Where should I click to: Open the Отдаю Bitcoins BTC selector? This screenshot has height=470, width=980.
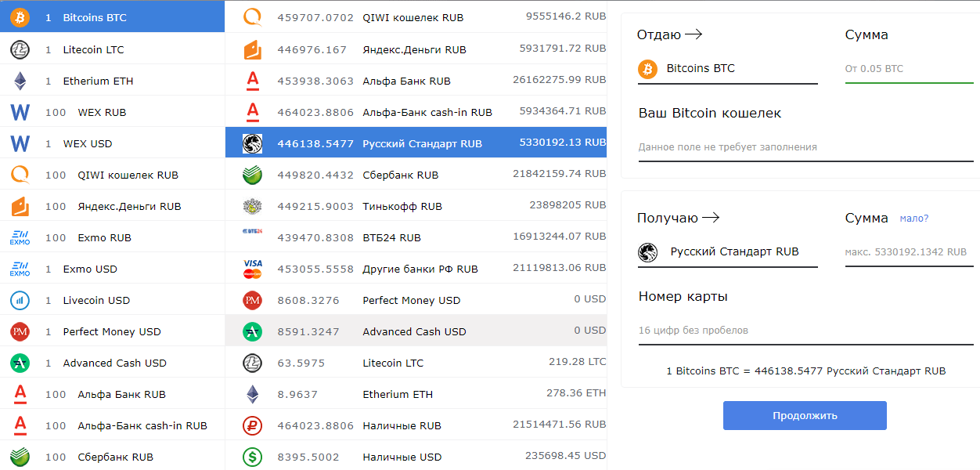728,69
